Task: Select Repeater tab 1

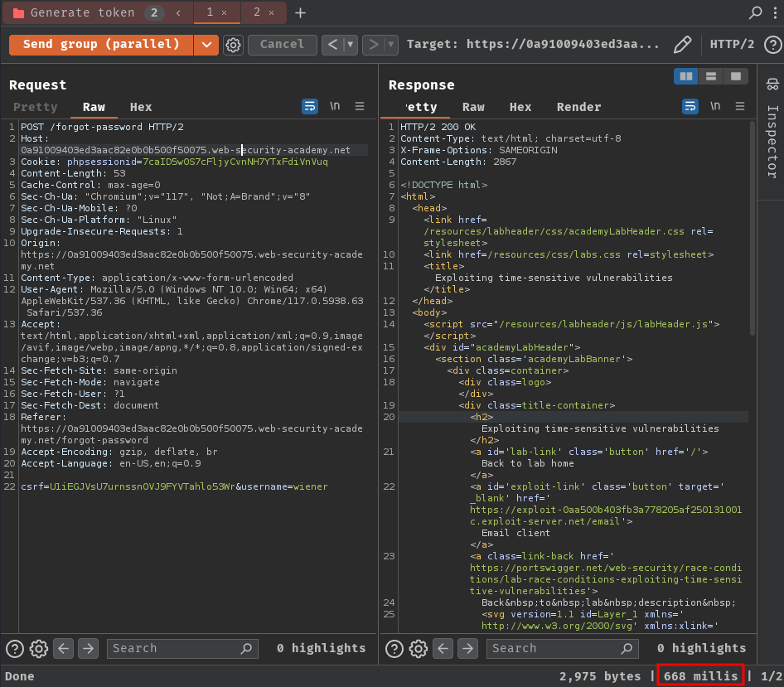Action: coord(210,12)
